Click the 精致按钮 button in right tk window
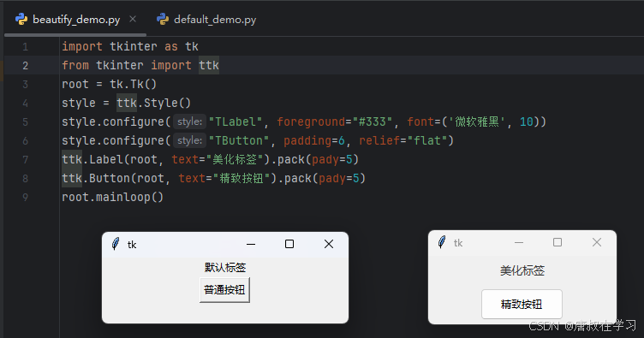The image size is (644, 338). [522, 305]
